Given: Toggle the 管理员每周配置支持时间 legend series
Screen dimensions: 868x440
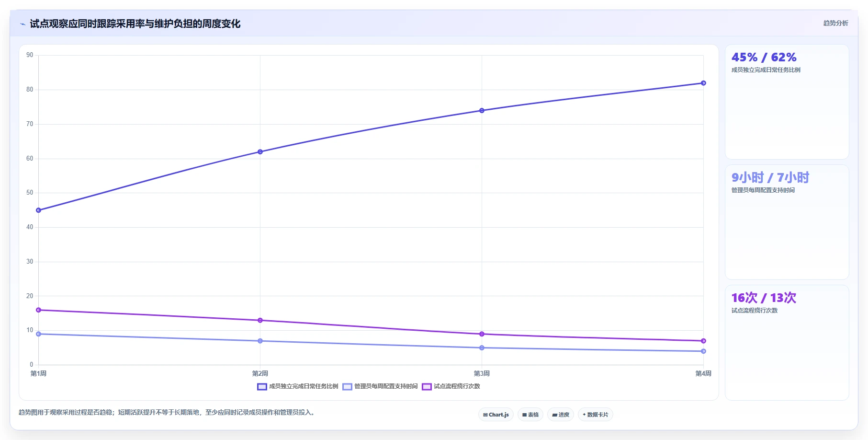Looking at the screenshot, I should coord(380,386).
